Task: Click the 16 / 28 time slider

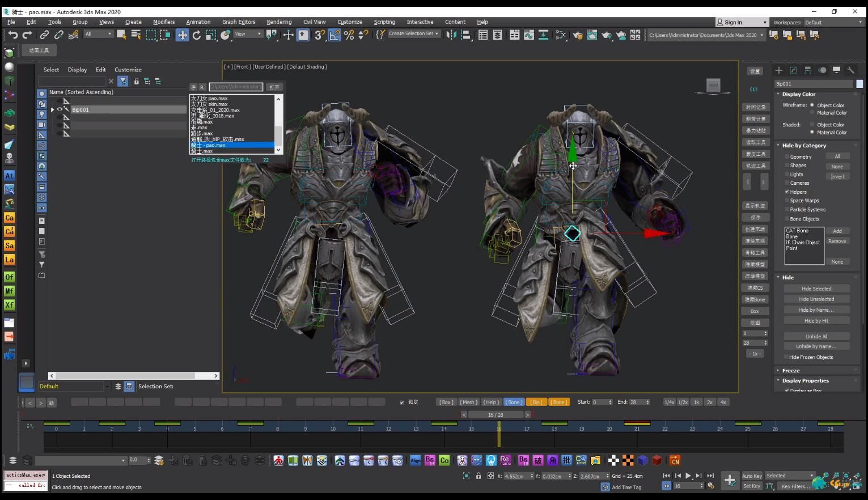Action: coord(496,415)
